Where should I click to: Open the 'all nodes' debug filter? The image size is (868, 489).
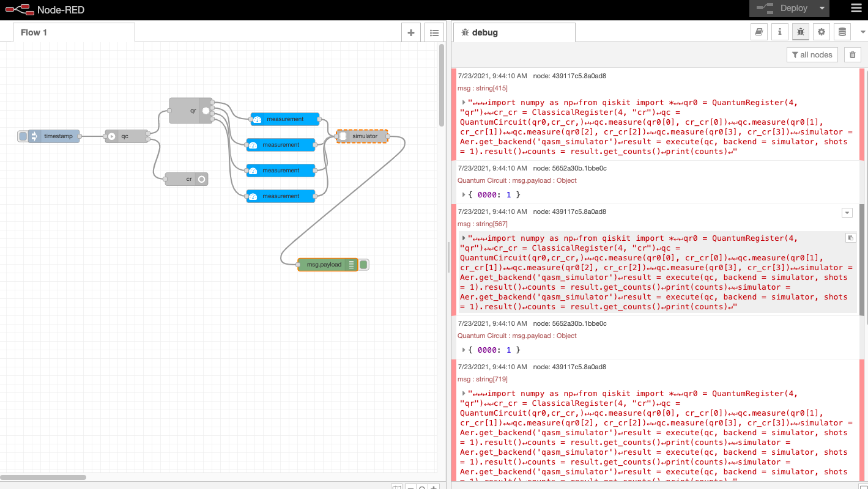click(812, 54)
